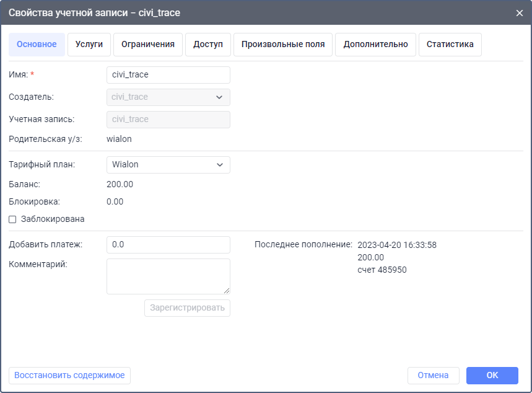Viewport: 532px width, 393px height.
Task: Click the Имя input field
Action: (x=168, y=75)
